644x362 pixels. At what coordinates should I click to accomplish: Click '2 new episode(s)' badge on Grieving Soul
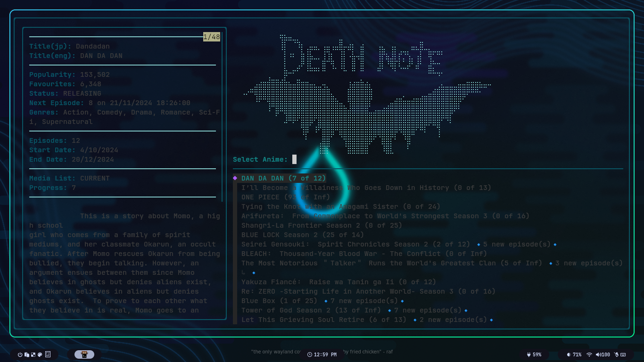[453, 320]
